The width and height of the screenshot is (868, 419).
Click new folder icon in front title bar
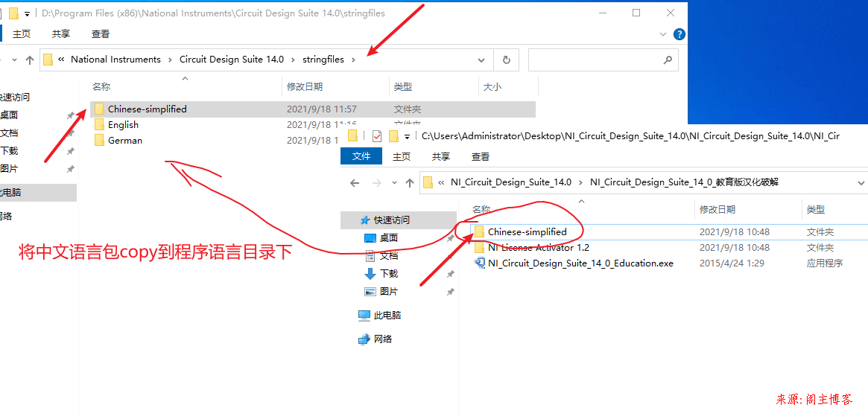tap(393, 135)
